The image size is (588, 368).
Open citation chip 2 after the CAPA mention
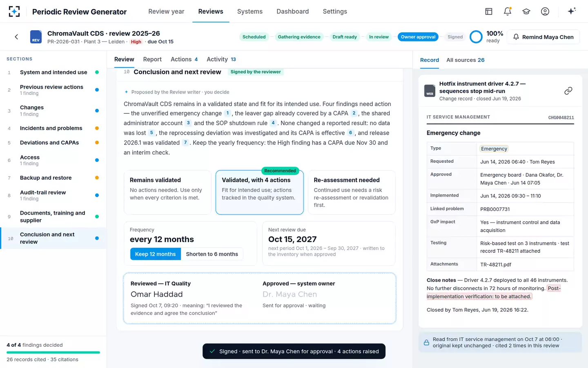pyautogui.click(x=354, y=113)
